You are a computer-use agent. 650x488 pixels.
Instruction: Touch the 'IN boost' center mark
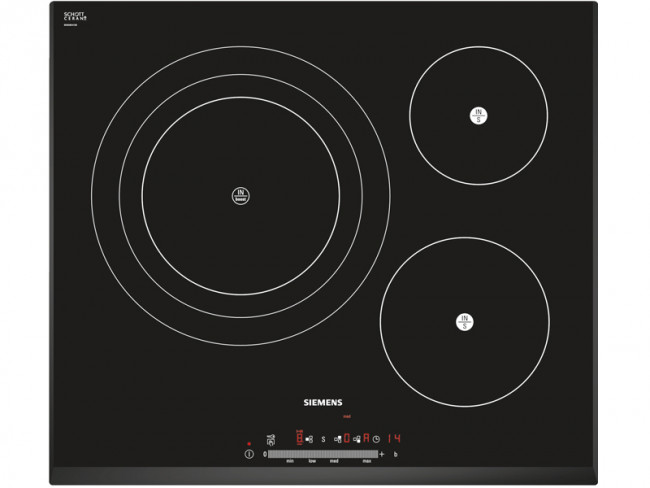pyautogui.click(x=240, y=196)
